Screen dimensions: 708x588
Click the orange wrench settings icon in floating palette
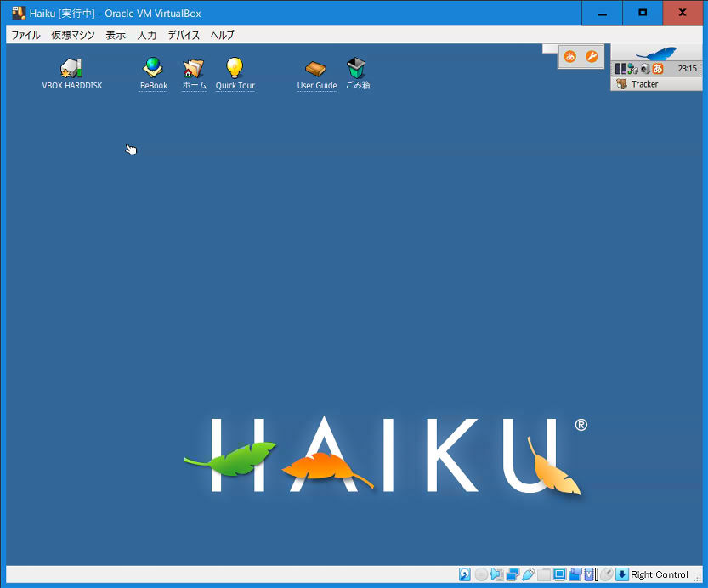point(592,56)
